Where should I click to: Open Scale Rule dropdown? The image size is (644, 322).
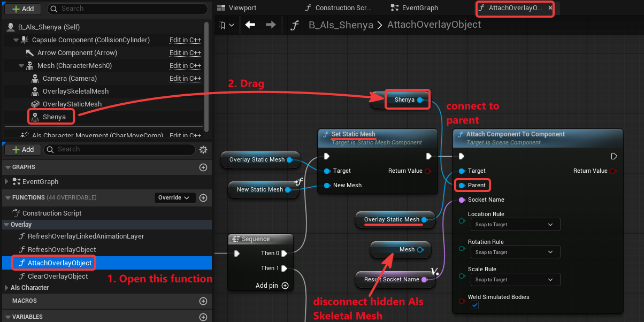[515, 280]
